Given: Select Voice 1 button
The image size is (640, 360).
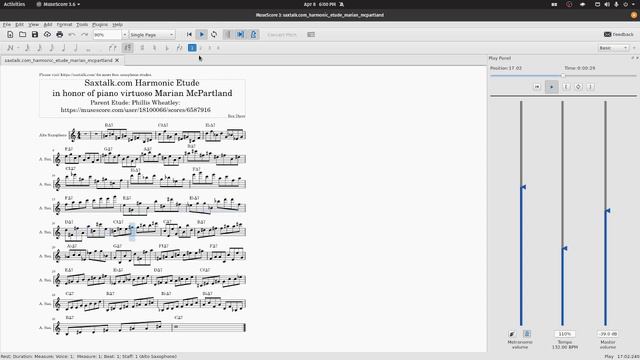Looking at the screenshot, I should coord(192,48).
